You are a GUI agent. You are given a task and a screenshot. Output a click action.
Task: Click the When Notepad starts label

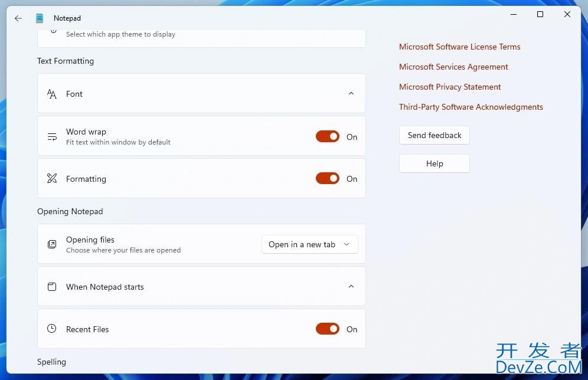[104, 287]
